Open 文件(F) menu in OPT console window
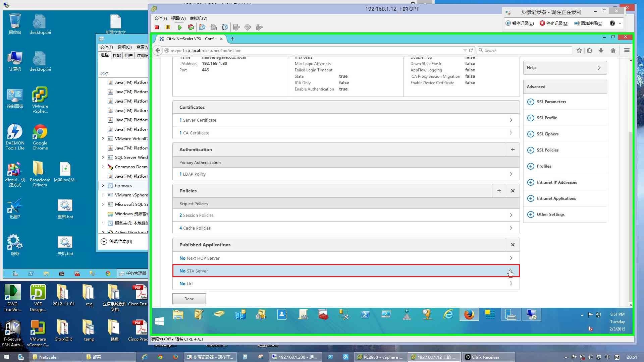The image size is (644, 362). coord(160,18)
